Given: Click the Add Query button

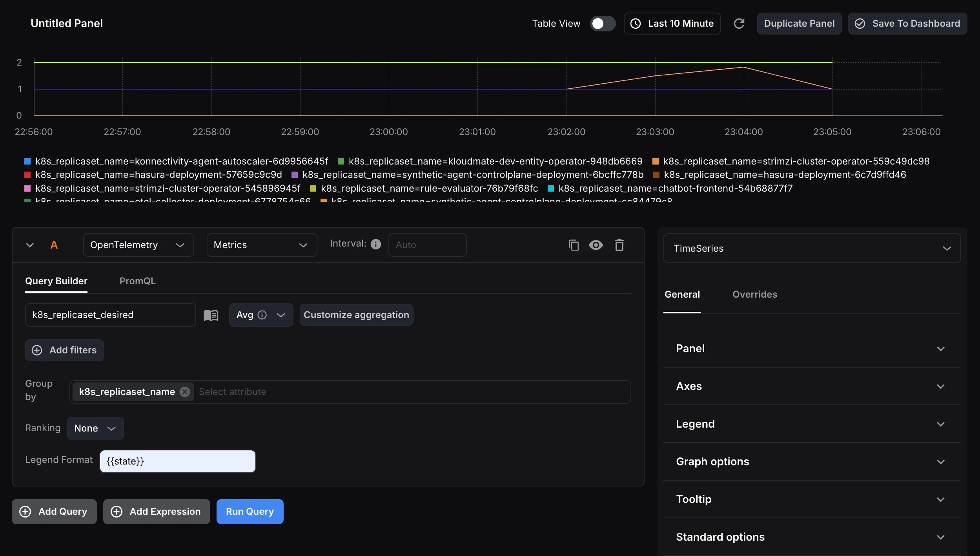Looking at the screenshot, I should (x=54, y=511).
